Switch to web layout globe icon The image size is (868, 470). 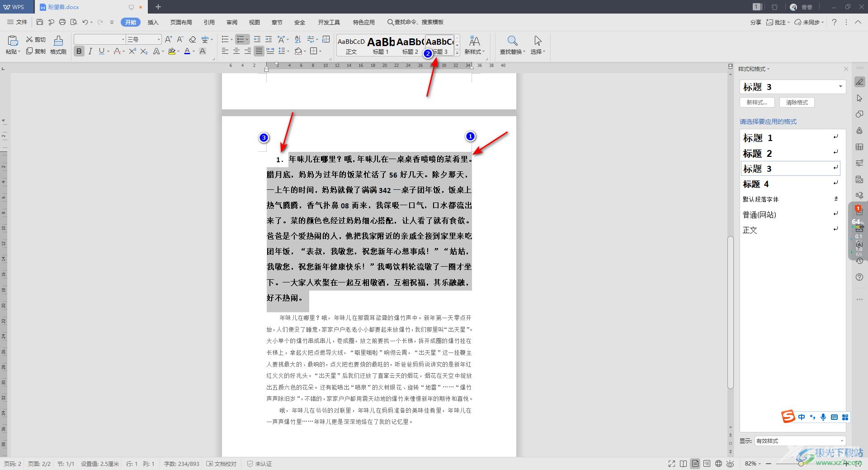coord(719,464)
